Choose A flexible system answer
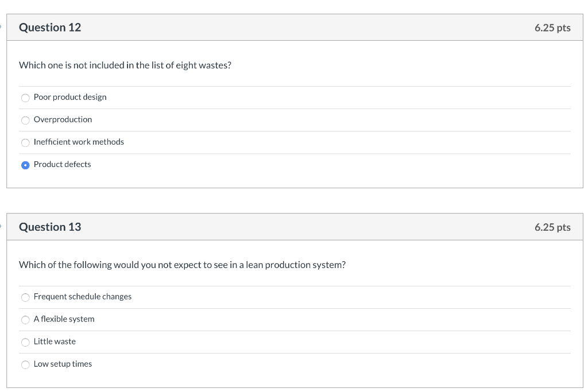The height and width of the screenshot is (392, 588). (x=25, y=320)
